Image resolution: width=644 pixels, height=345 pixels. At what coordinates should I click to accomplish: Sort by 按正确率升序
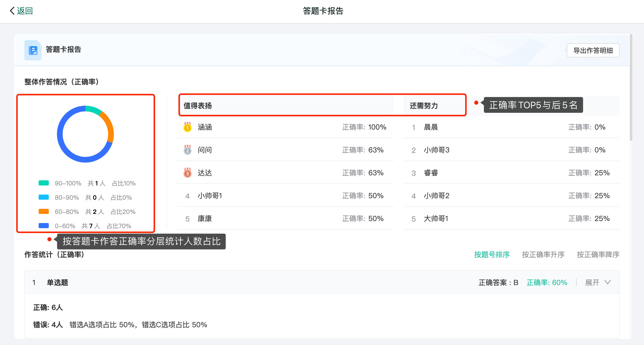click(x=543, y=255)
